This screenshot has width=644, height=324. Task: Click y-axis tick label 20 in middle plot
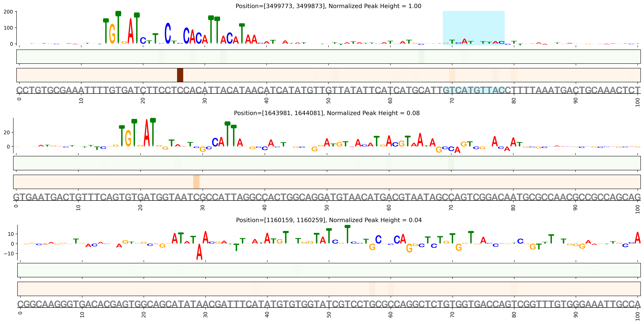click(7, 132)
